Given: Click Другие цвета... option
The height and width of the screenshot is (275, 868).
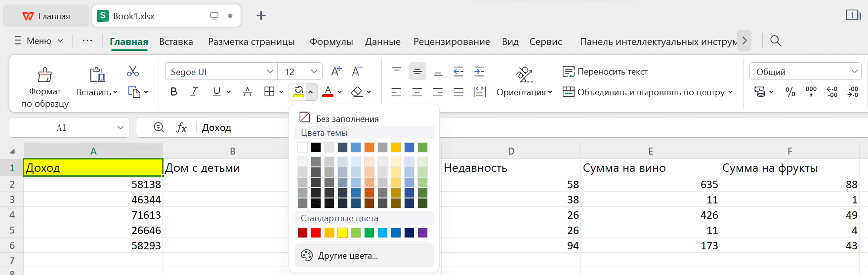Looking at the screenshot, I should click(x=348, y=256).
